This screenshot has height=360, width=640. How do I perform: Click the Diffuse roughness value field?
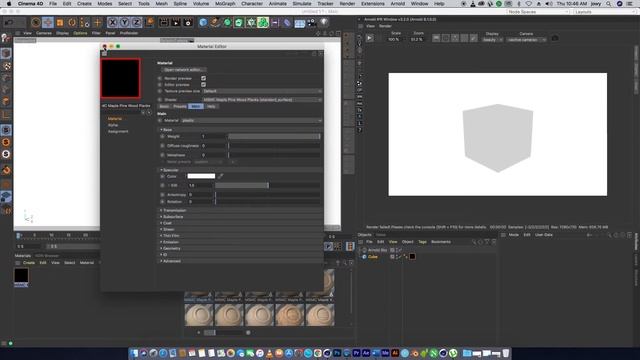click(213, 146)
